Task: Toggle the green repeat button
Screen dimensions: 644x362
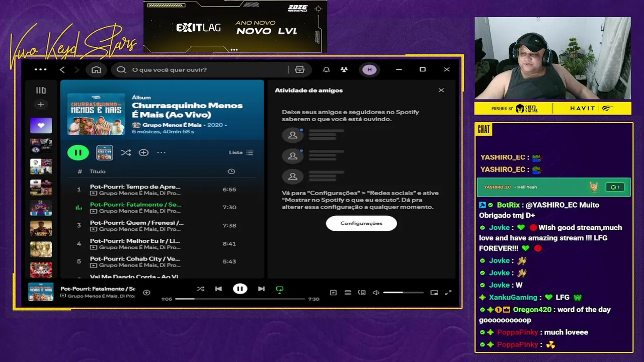Action: click(280, 289)
